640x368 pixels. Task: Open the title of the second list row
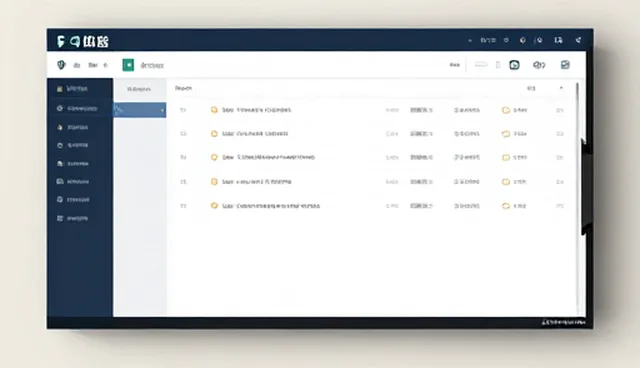[x=255, y=133]
